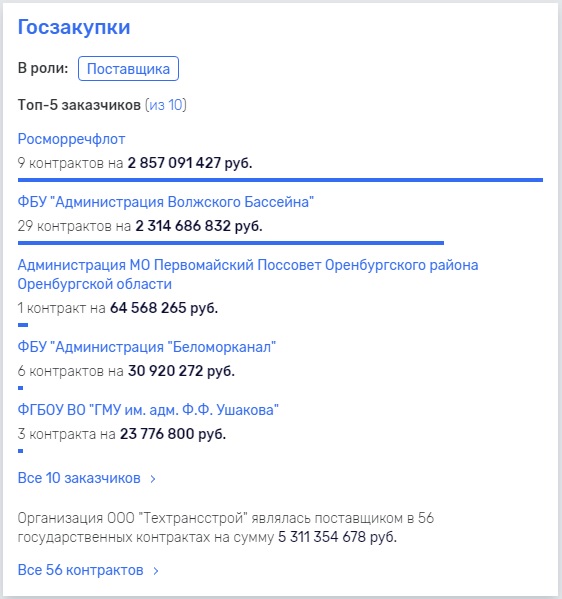Click chevron next to Все 10 заказчиков
562x599 pixels.
[x=153, y=479]
